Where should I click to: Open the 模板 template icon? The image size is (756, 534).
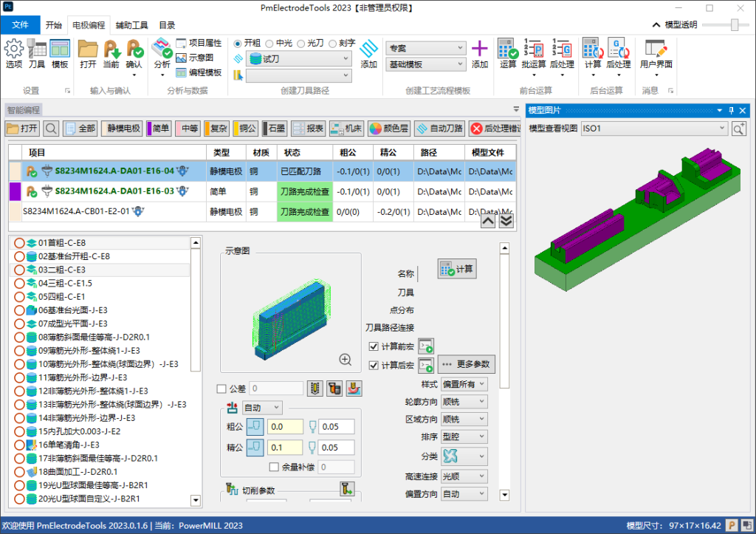tap(60, 53)
